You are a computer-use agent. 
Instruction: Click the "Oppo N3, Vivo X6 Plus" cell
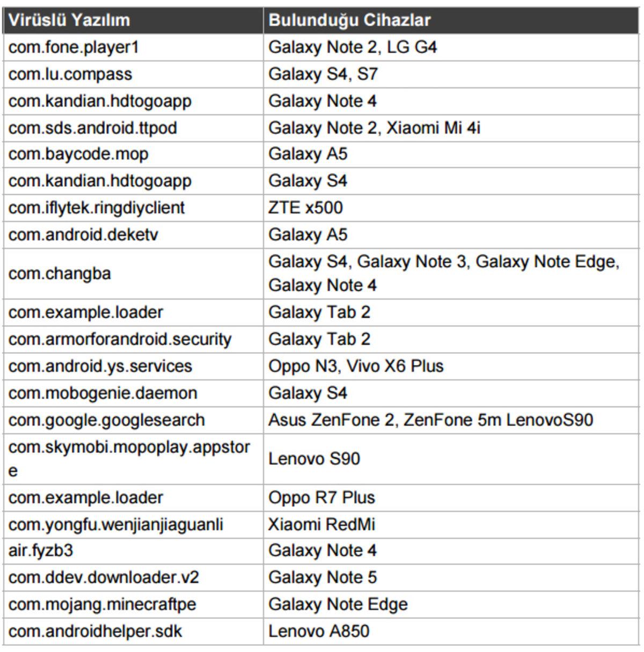pos(356,366)
